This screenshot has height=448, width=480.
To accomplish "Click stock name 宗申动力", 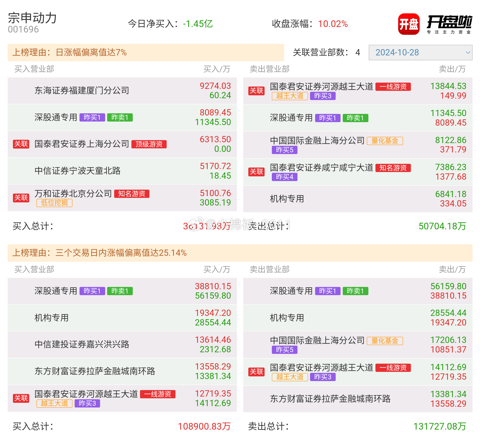I will click(32, 18).
